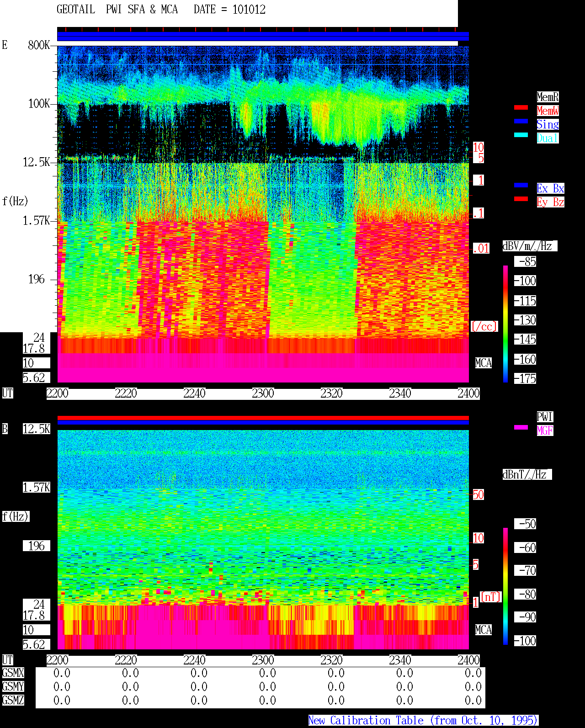This screenshot has height=728, width=585.
Task: Click the -50 color scale value
Action: (525, 524)
